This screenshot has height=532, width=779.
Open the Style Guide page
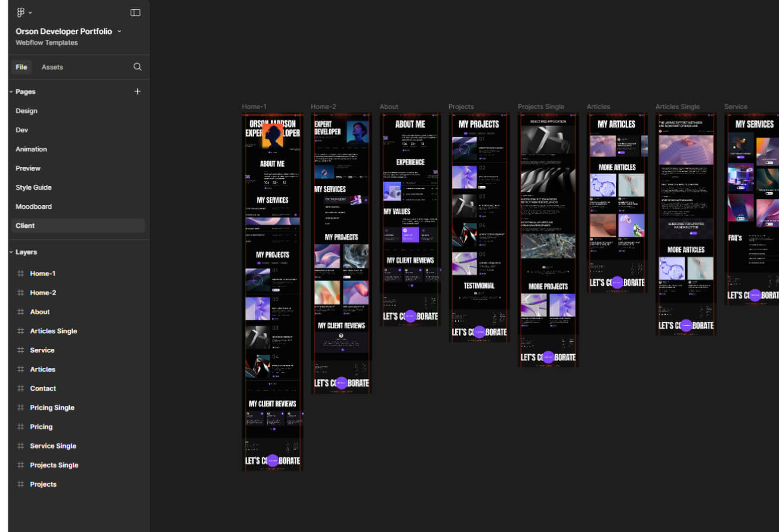coord(33,187)
